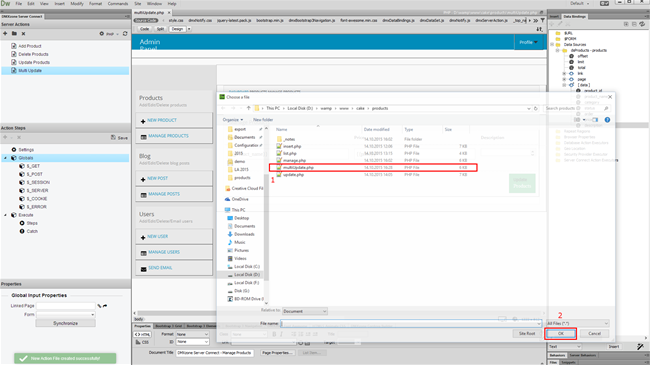Viewport: 650px width, 365px height.
Task: Click the Search products field
Action: pyautogui.click(x=577, y=108)
